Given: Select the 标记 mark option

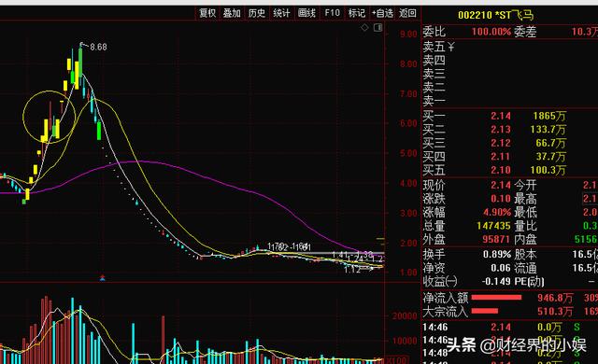Looking at the screenshot, I should pyautogui.click(x=357, y=13).
